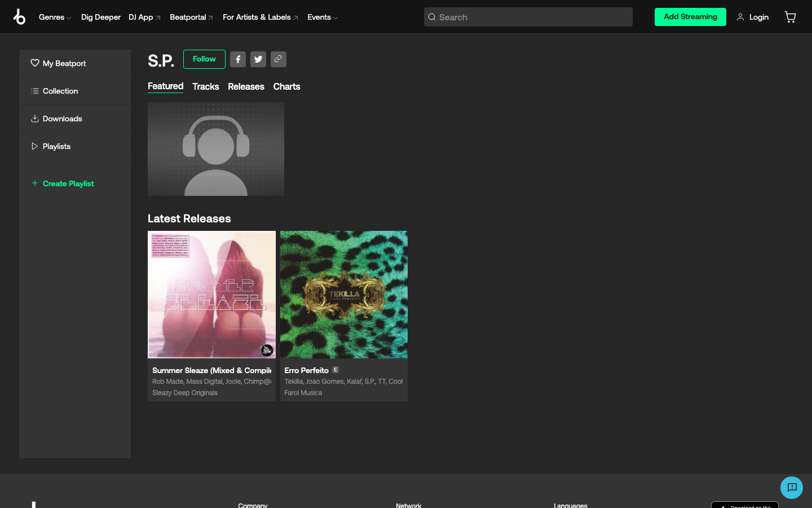Switch to the Tracks tab
The width and height of the screenshot is (812, 508).
point(205,86)
